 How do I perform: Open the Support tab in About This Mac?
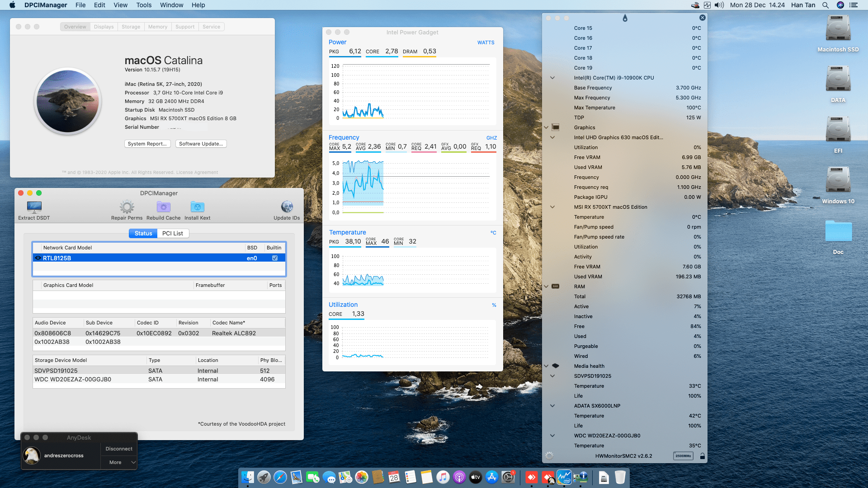tap(185, 27)
